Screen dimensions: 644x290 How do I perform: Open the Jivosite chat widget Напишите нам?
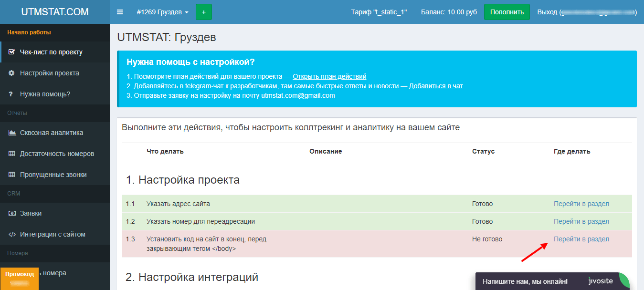point(553,281)
